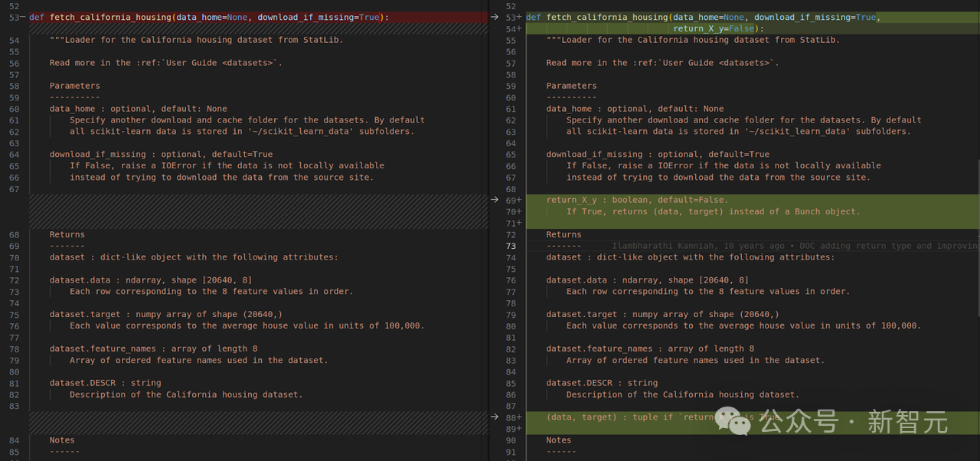980x461 pixels.
Task: Click 'dataset : dict-like object' on line 70 original
Action: pos(116,257)
